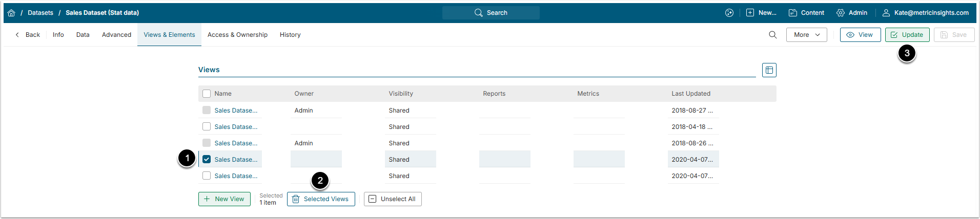Open the History tab
This screenshot has width=980, height=219.
290,35
